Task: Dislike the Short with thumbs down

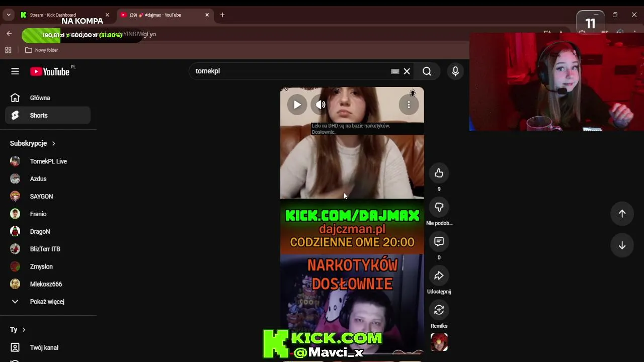Action: (439, 207)
